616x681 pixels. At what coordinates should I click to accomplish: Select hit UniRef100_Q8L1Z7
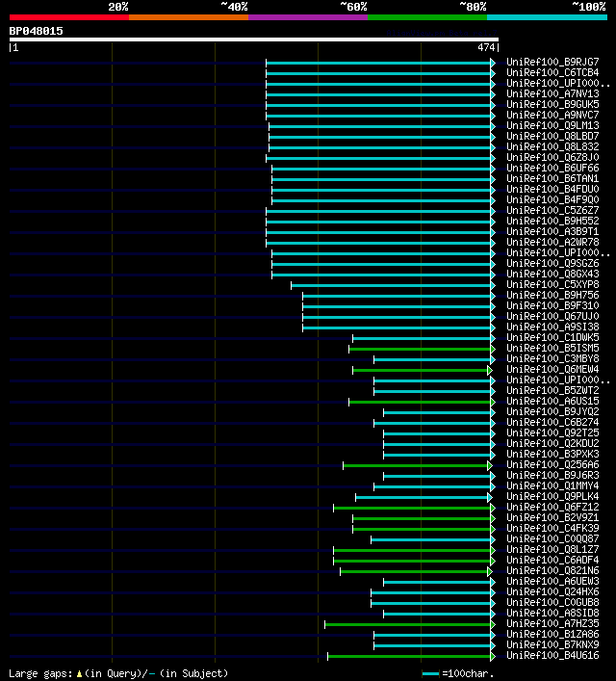point(552,549)
